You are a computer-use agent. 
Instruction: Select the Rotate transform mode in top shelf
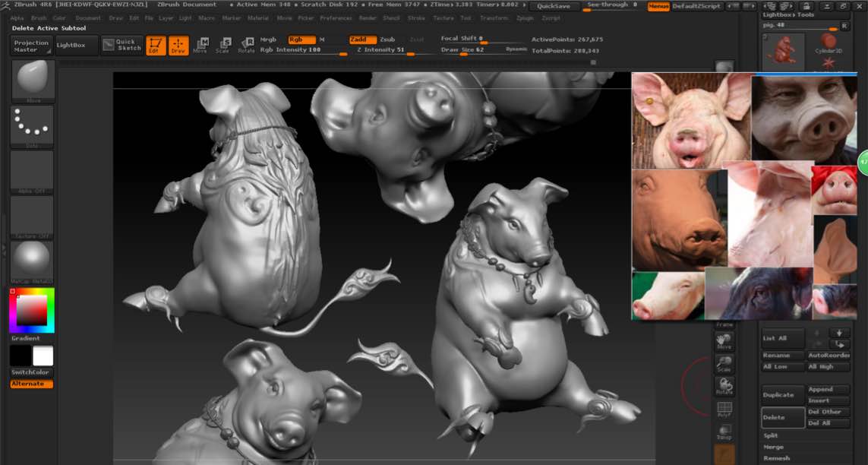click(x=246, y=46)
